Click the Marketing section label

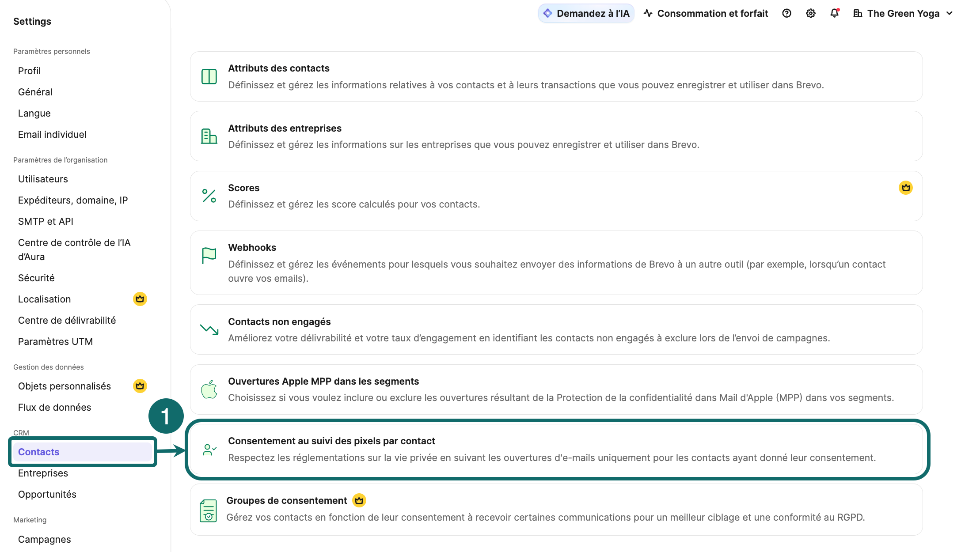click(x=30, y=520)
